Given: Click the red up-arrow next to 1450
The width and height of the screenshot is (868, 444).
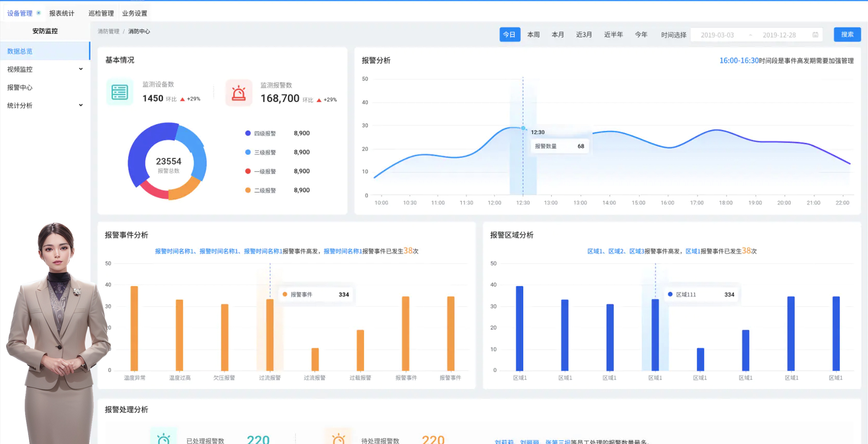Looking at the screenshot, I should [x=182, y=99].
